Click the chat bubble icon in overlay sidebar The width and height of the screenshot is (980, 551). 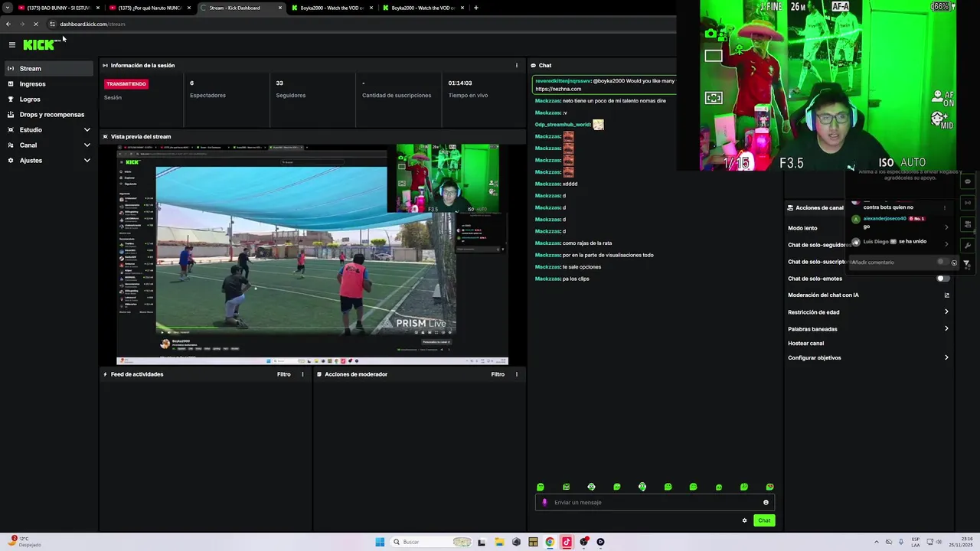(968, 181)
